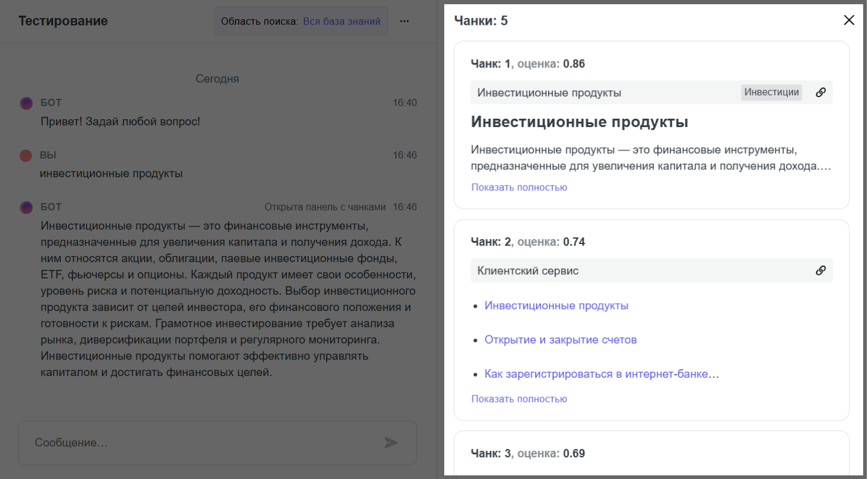
Task: Open the Открытие и закрытие счетов link
Action: 560,340
